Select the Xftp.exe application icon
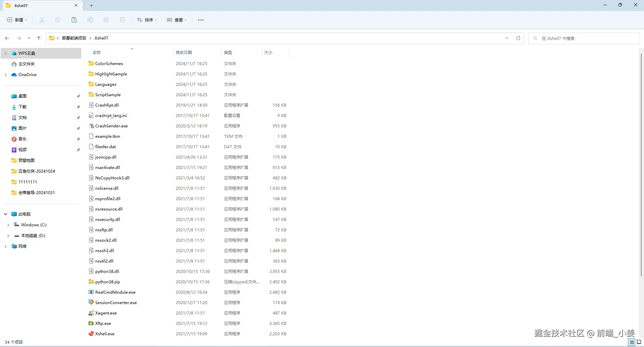Viewport: 644px width, 347px height. 91,323
